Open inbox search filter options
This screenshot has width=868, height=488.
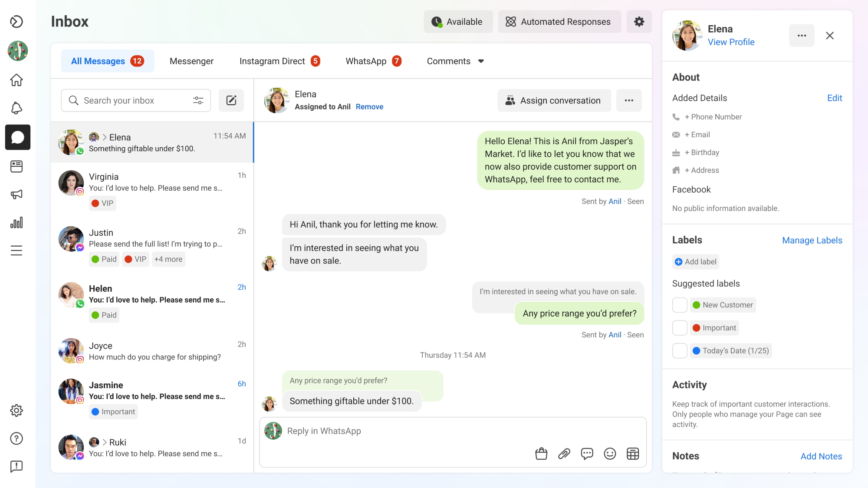(x=198, y=100)
